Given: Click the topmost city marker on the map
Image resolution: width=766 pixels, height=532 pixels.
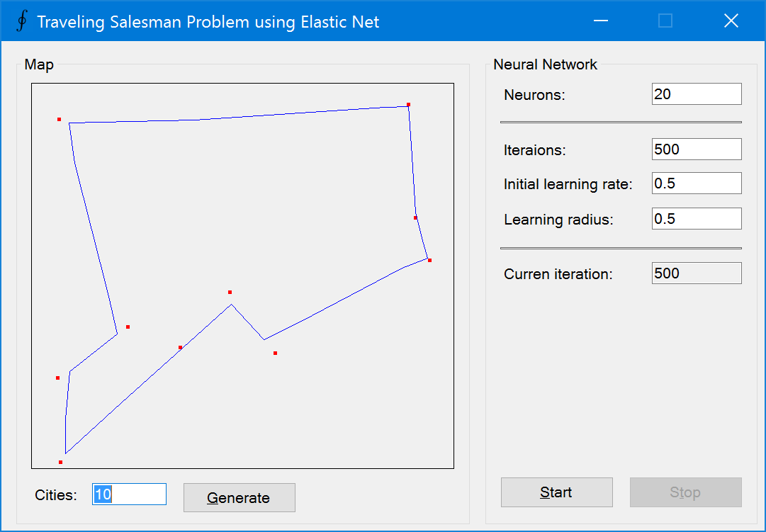Looking at the screenshot, I should click(409, 104).
